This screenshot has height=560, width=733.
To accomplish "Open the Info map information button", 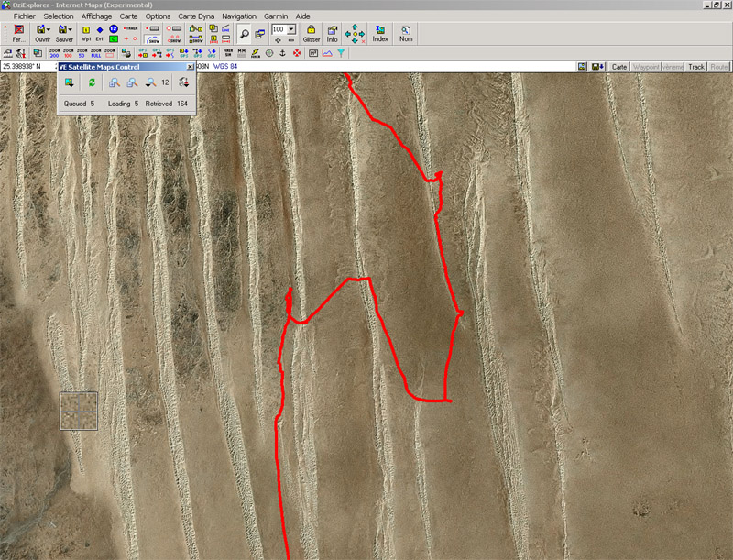I will (332, 34).
